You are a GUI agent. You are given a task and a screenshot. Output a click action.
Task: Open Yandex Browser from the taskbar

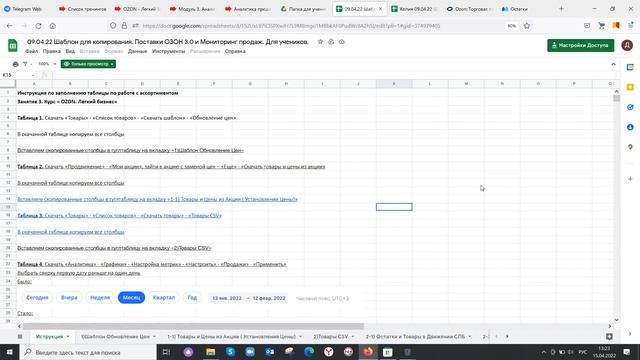pyautogui.click(x=329, y=352)
